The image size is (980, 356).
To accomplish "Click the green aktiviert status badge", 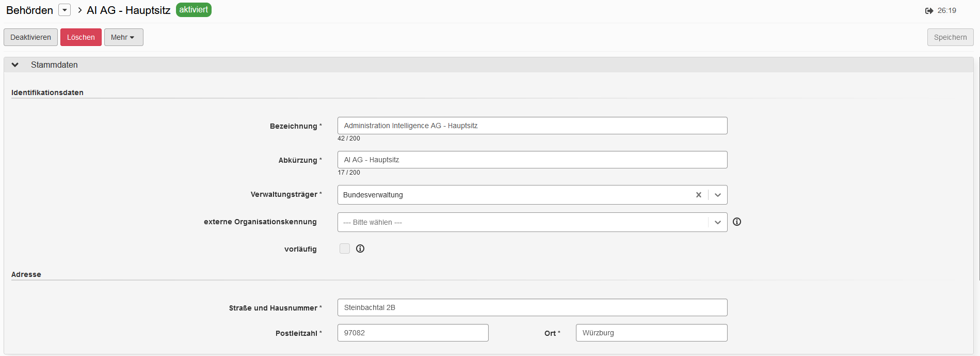I will pos(194,10).
